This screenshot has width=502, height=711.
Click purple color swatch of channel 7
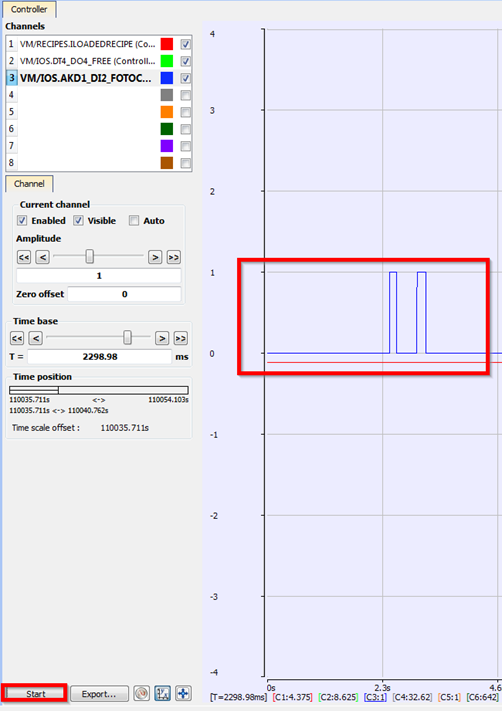click(167, 146)
